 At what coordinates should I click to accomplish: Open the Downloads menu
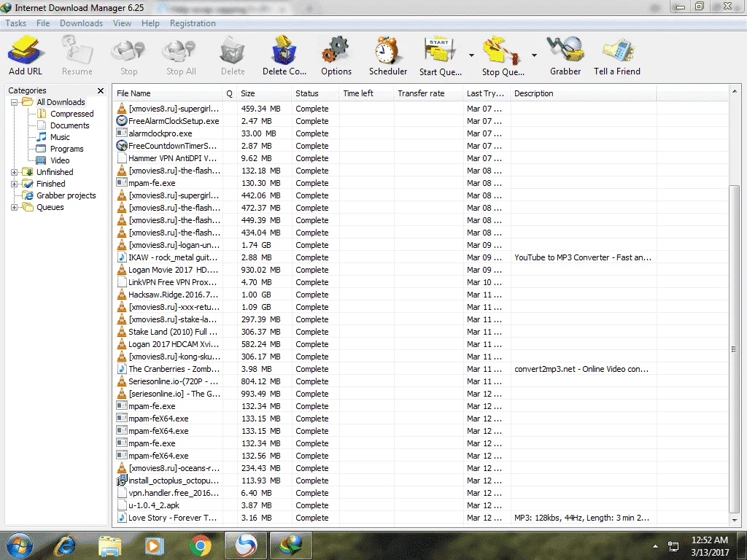(x=81, y=23)
